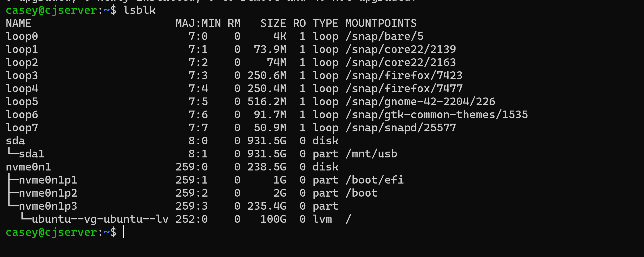
Task: Click the /boot/efi mount point
Action: pyautogui.click(x=374, y=180)
